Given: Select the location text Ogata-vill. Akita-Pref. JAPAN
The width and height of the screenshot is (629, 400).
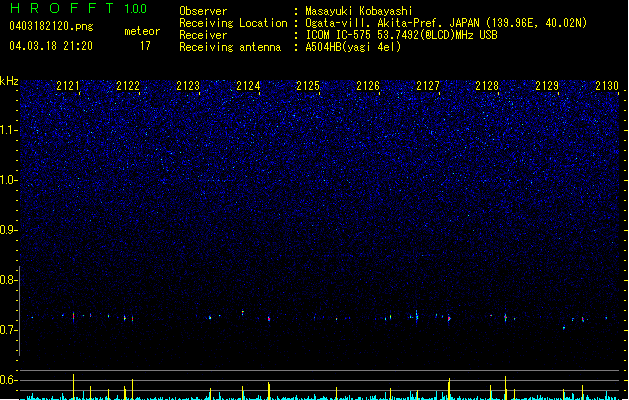Looking at the screenshot, I should (x=392, y=23).
